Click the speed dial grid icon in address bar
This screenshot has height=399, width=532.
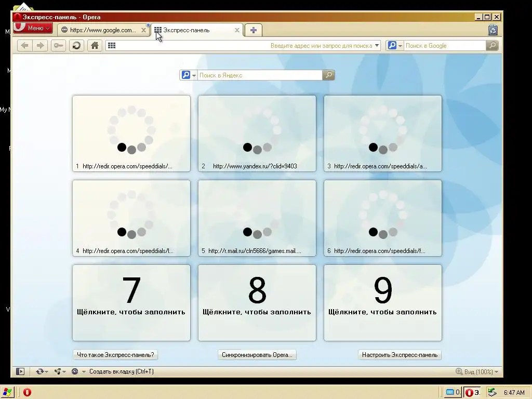click(x=112, y=46)
